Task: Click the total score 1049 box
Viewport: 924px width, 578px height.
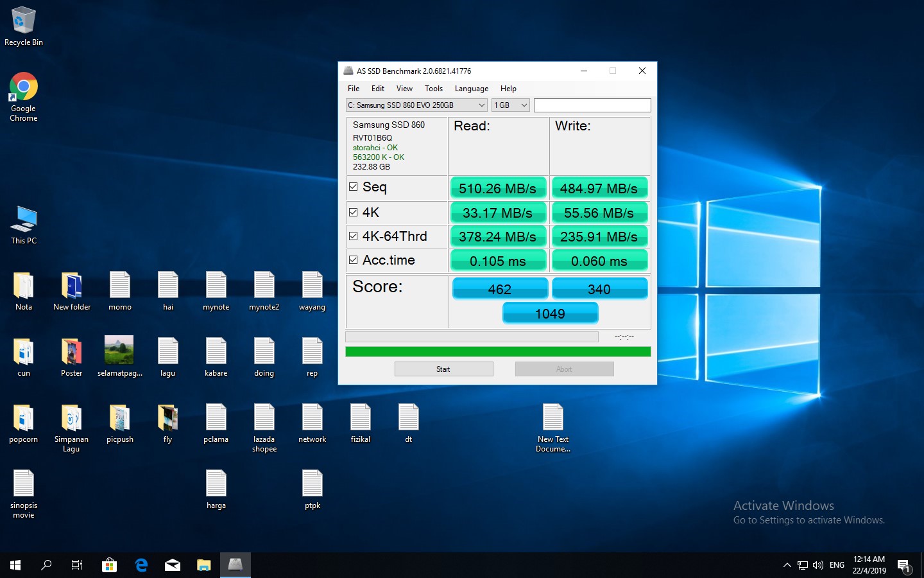Action: click(x=551, y=313)
